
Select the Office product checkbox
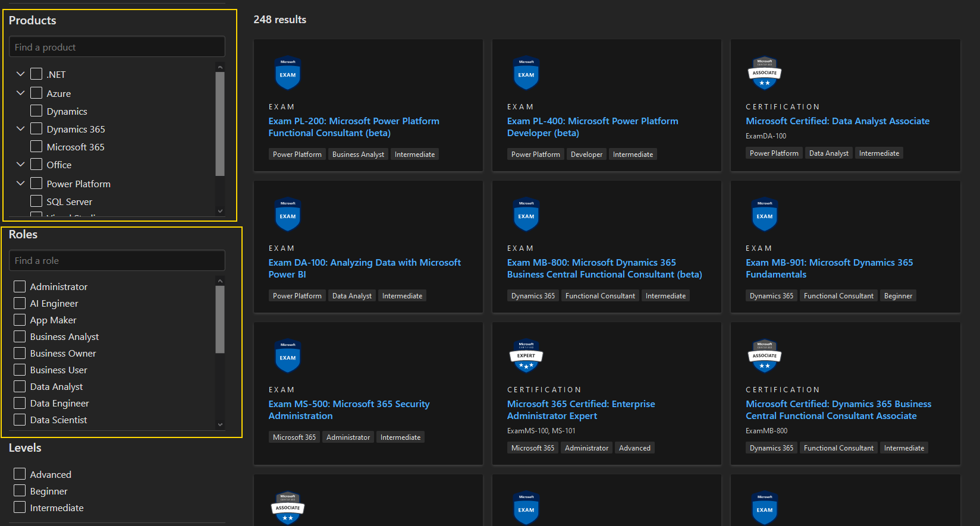(x=36, y=164)
